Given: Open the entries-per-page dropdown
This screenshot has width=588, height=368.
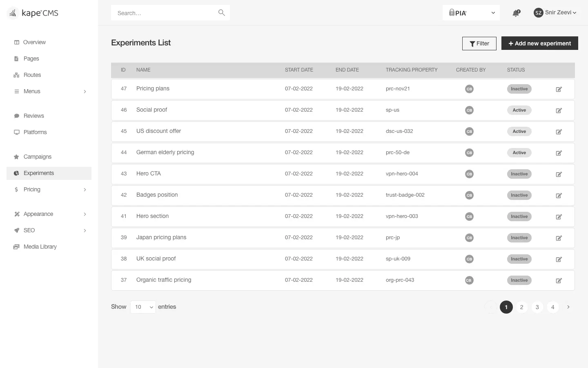Looking at the screenshot, I should tap(143, 307).
